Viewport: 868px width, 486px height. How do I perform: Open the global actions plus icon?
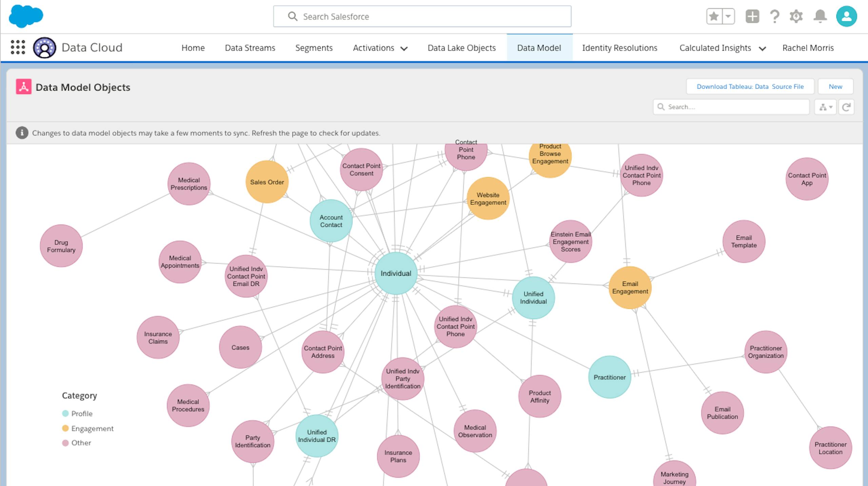[752, 16]
